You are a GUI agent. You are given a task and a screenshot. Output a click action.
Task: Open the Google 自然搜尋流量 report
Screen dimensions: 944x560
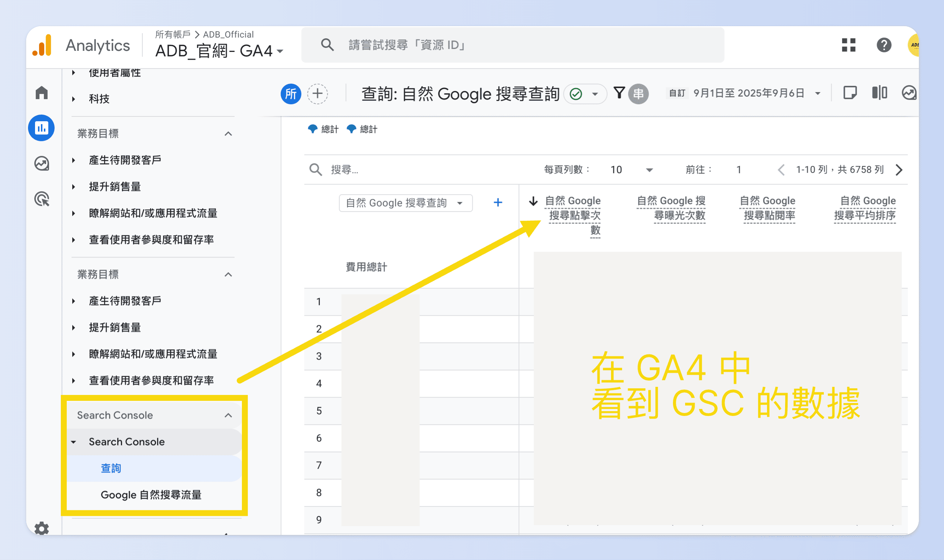click(x=151, y=495)
